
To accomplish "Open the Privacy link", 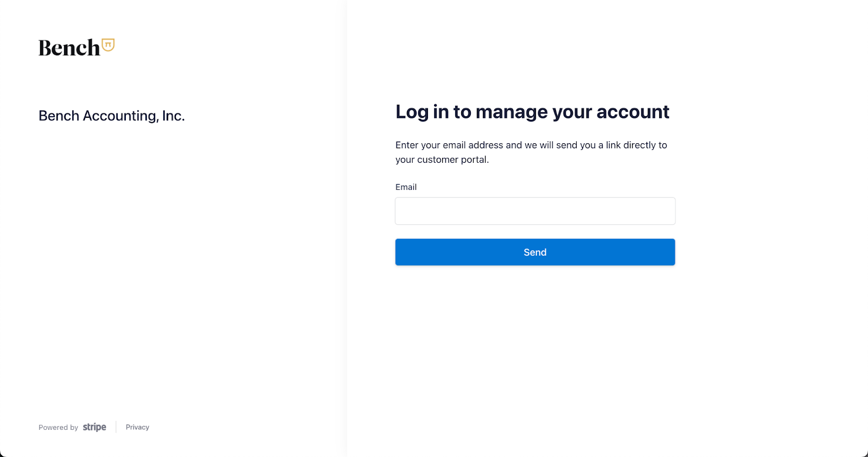I will 137,427.
